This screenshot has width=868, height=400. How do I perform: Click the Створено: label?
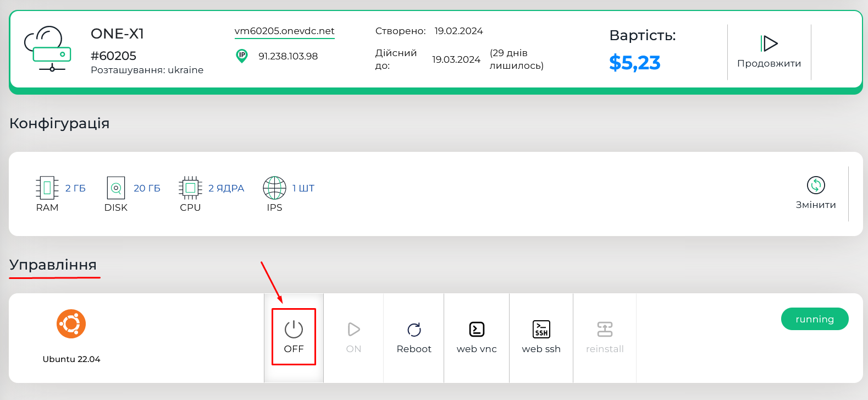tap(401, 31)
